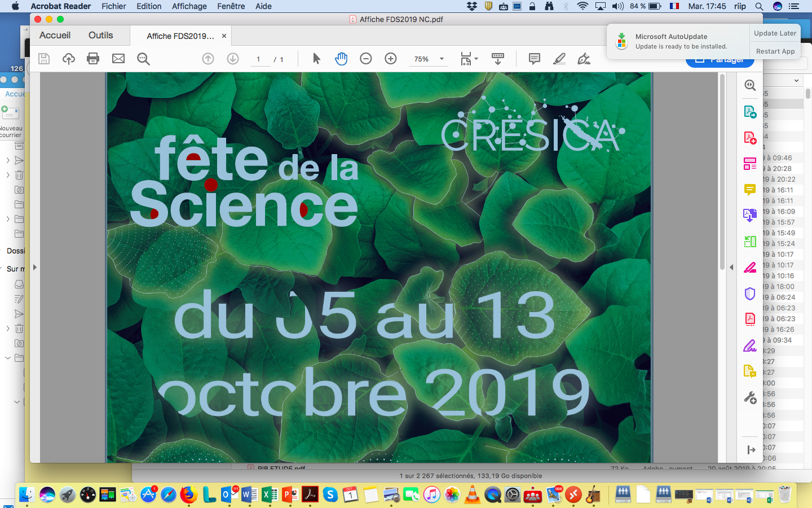The image size is (812, 508).
Task: Open the fit page options icon
Action: click(x=469, y=59)
